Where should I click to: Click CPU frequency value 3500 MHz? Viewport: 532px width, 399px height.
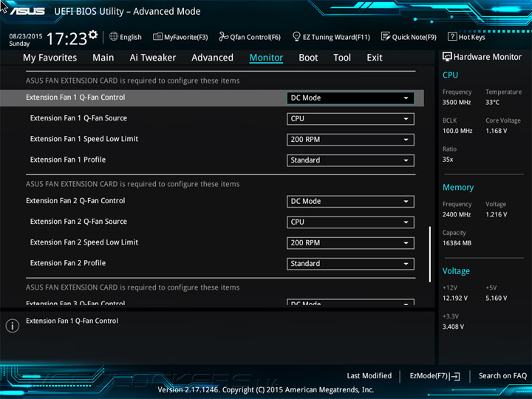pos(457,102)
